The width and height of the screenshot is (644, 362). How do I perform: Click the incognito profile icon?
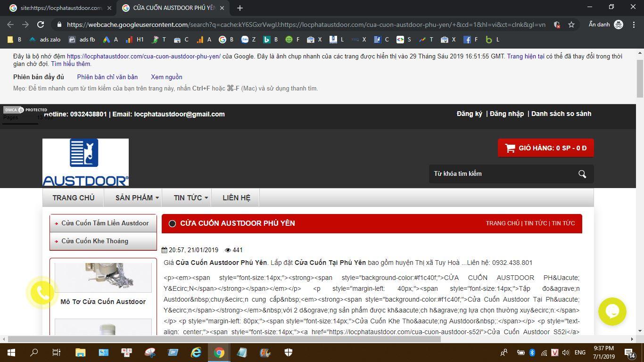pyautogui.click(x=619, y=25)
